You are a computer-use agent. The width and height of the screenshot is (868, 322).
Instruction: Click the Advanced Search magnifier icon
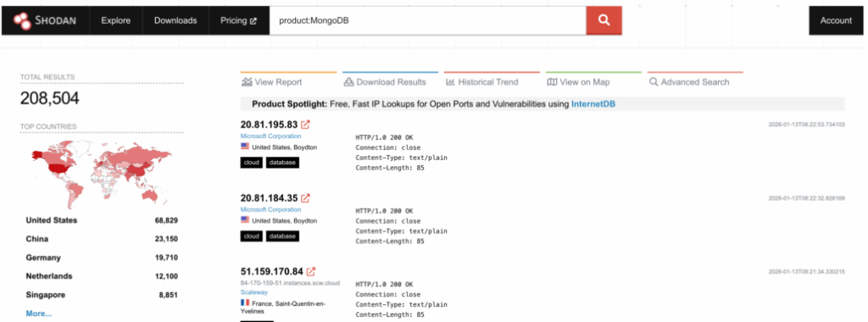tap(654, 82)
